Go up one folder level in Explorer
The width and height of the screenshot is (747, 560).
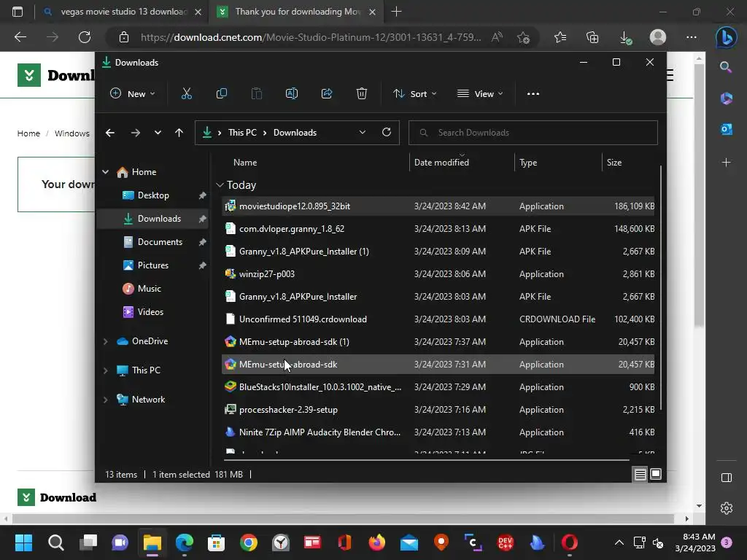pyautogui.click(x=179, y=133)
